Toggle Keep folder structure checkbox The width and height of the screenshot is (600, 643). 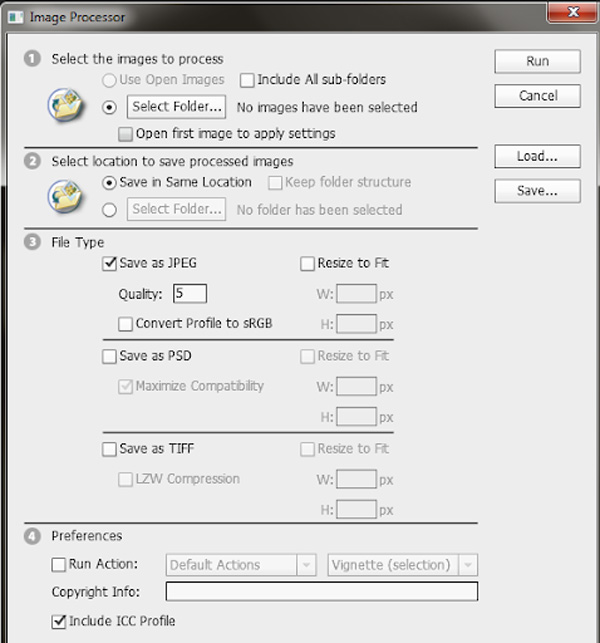(275, 183)
